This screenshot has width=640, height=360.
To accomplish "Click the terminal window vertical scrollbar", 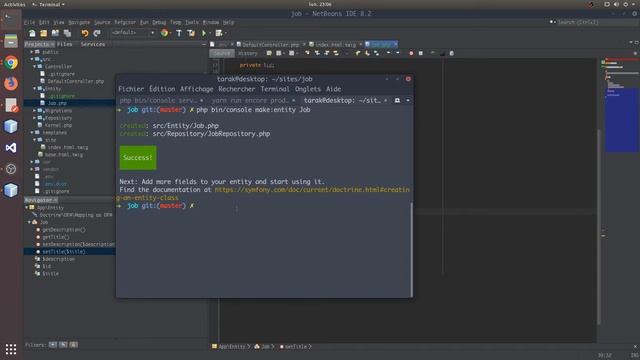I will coord(411,249).
